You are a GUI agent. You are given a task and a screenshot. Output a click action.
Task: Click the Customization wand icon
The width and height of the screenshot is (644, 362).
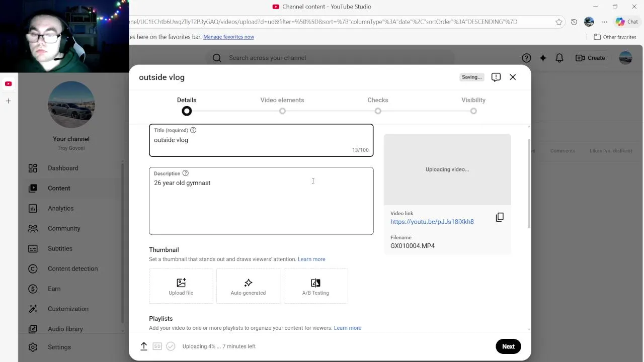(x=33, y=309)
